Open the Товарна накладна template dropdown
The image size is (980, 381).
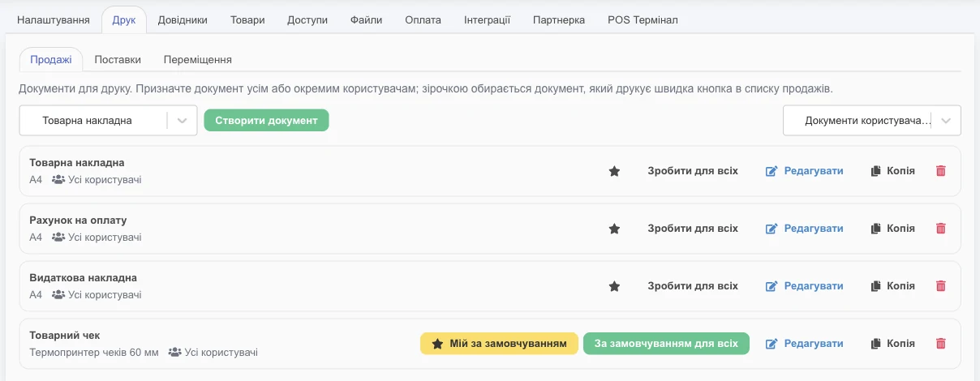(x=108, y=120)
